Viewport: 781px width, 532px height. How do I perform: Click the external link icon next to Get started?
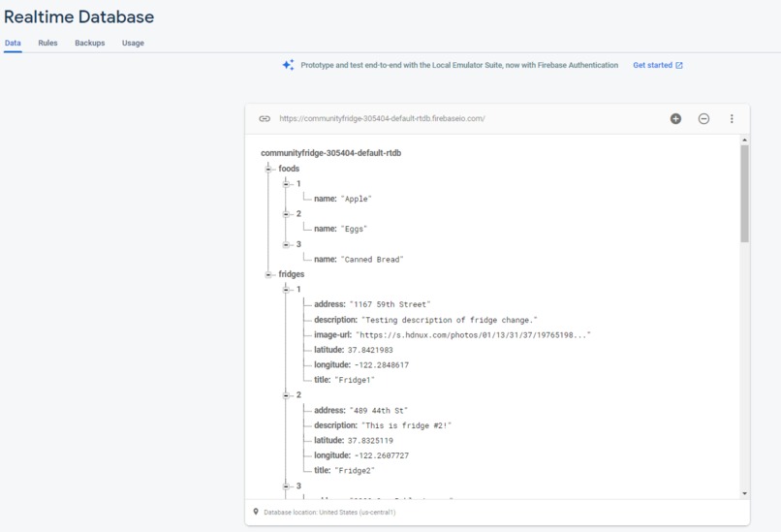coord(679,65)
